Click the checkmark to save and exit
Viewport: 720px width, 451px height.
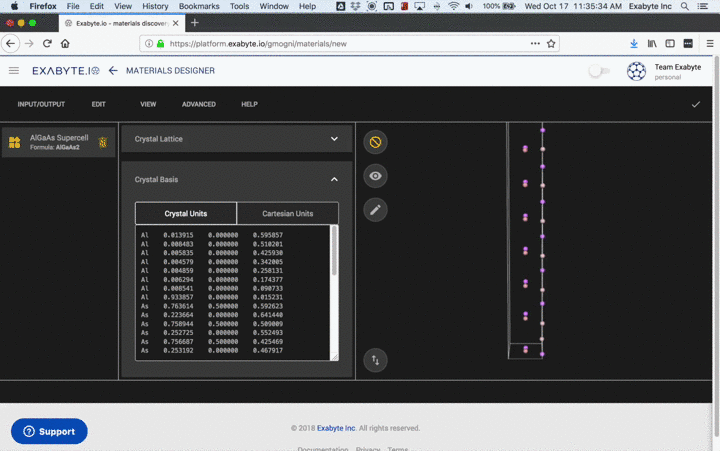[x=696, y=104]
